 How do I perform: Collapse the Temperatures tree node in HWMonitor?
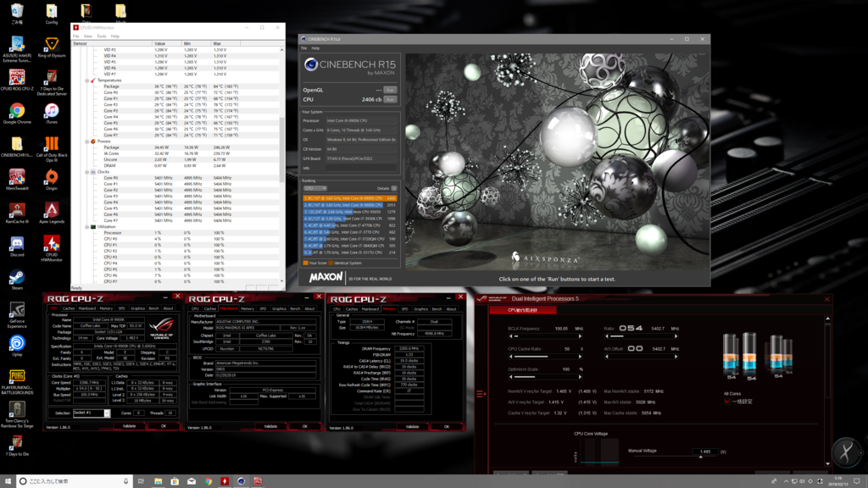pos(87,80)
